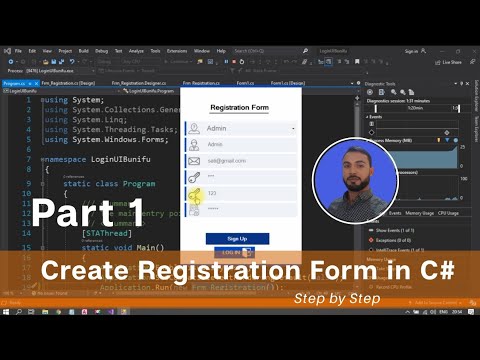
Task: Click the diamond event marker on the timeline
Action: [447, 132]
